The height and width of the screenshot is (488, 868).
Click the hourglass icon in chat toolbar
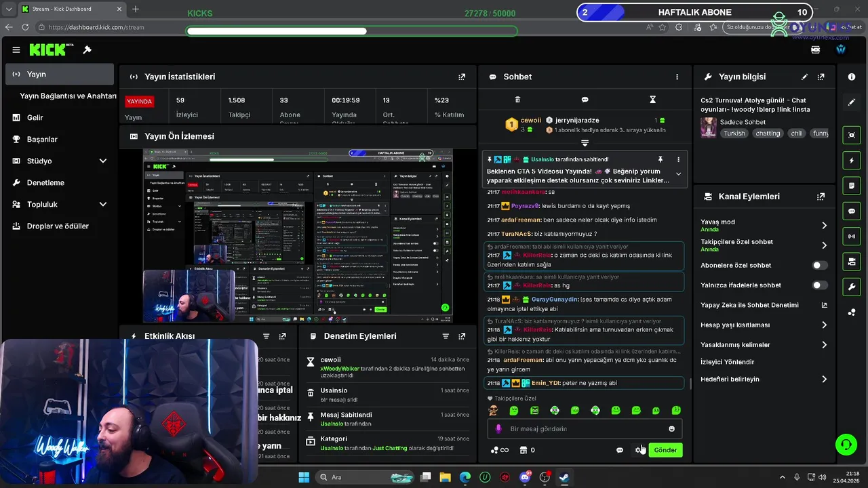(652, 100)
